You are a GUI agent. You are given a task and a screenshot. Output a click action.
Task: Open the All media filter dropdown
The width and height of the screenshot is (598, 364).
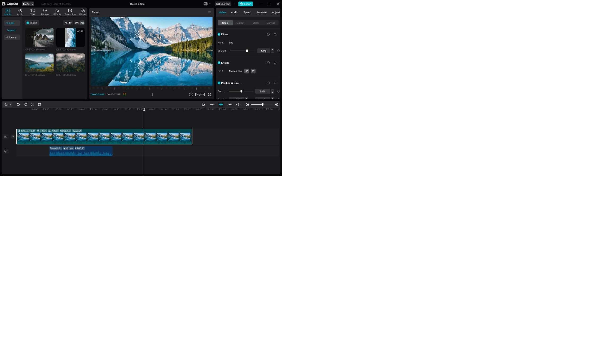pos(68,23)
